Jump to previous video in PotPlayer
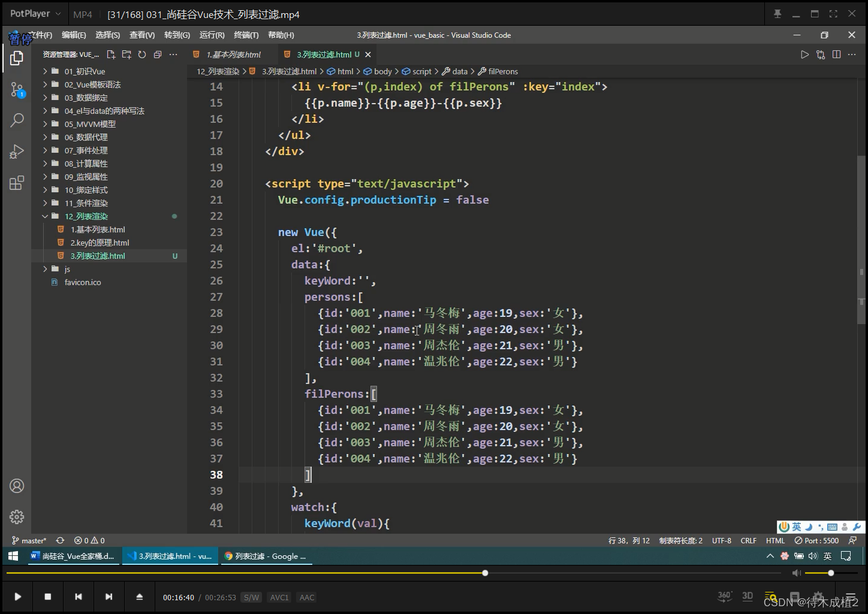 [78, 597]
